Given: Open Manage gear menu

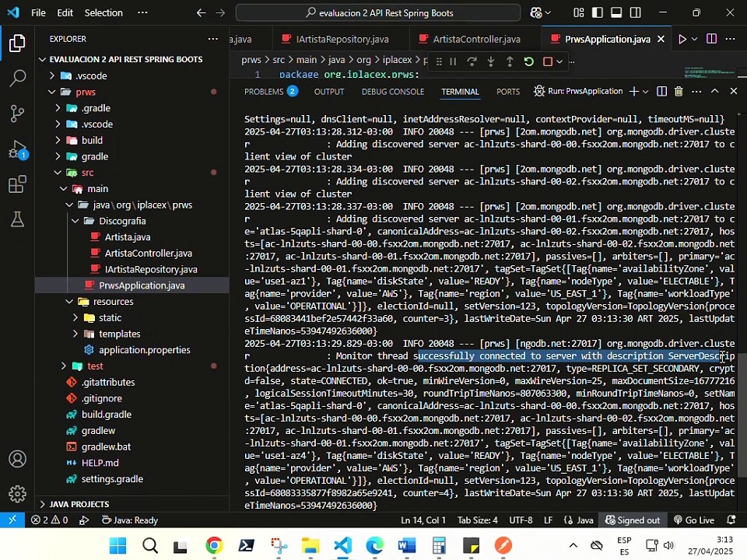Looking at the screenshot, I should (17, 494).
